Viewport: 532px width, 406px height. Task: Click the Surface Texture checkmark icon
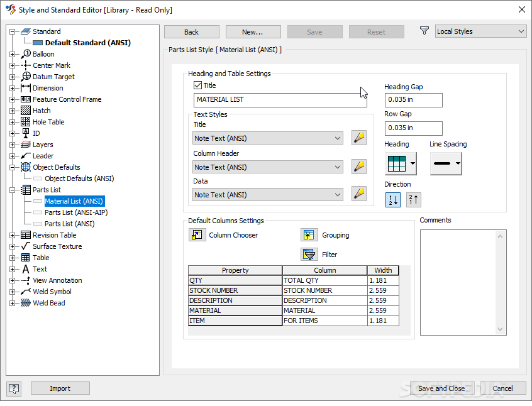26,246
